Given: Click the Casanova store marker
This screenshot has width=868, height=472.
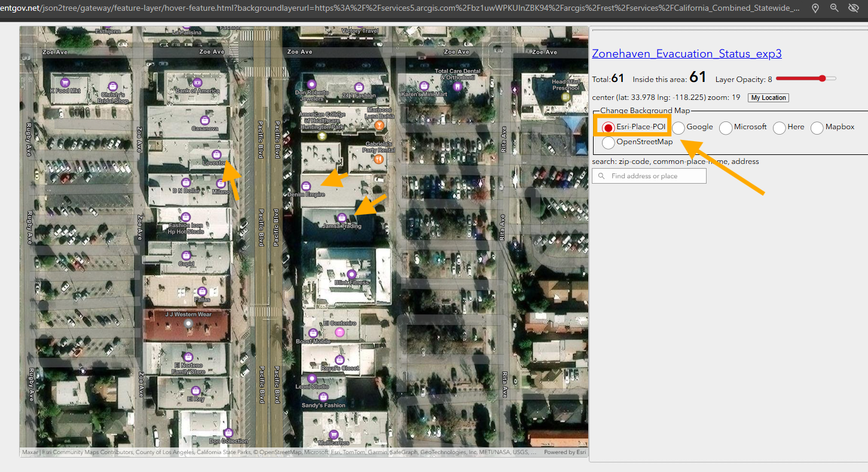Looking at the screenshot, I should [205, 120].
